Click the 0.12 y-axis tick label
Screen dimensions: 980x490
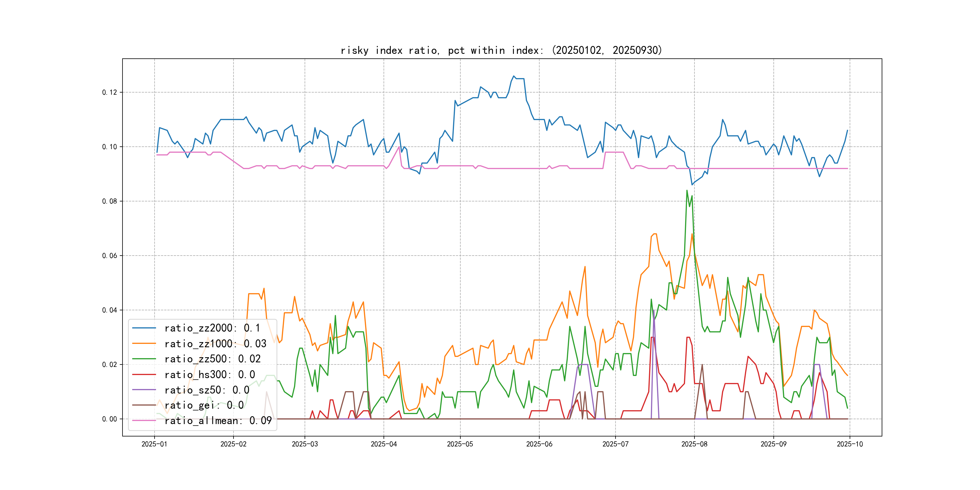click(x=109, y=93)
